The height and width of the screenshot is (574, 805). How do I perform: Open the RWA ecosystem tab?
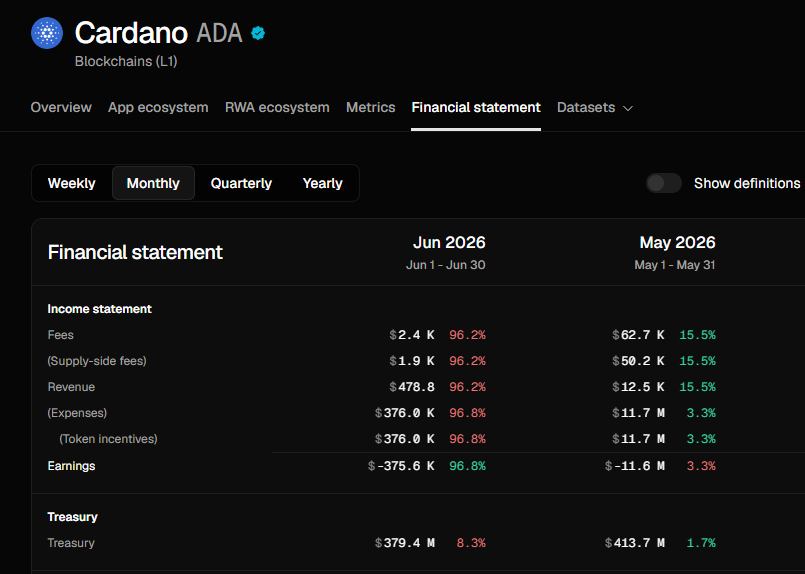(x=277, y=107)
